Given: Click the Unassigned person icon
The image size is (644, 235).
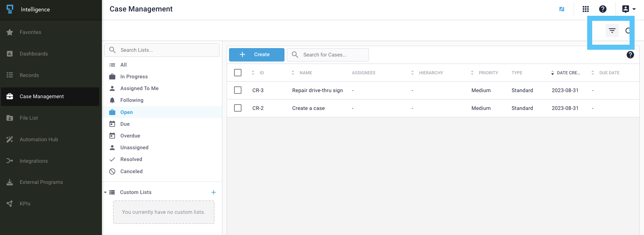Looking at the screenshot, I should [112, 148].
